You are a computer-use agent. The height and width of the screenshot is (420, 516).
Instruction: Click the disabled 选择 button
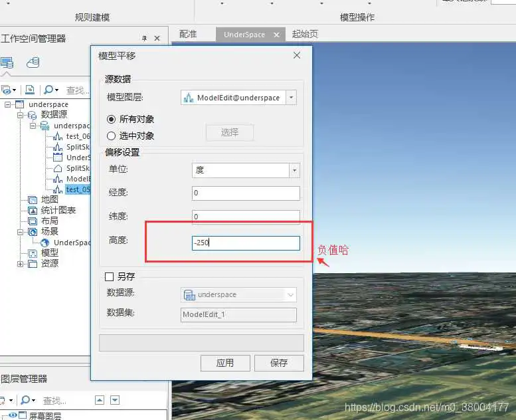click(230, 132)
